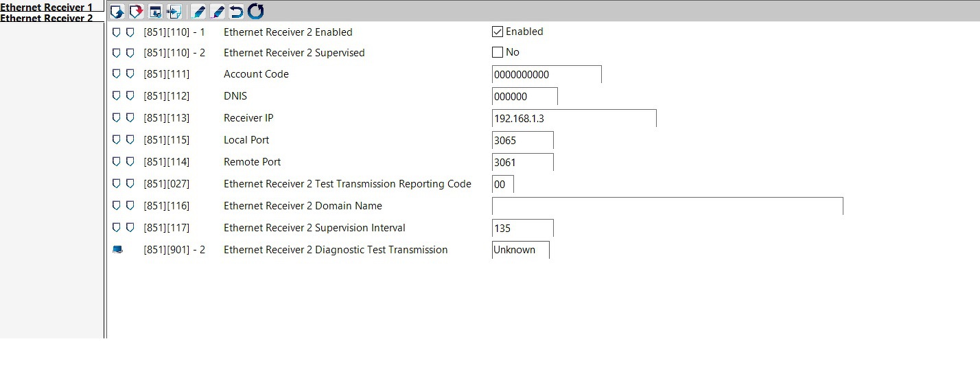980x372 pixels.
Task: Click the [851][110] - 2 option number
Action: coord(174,53)
